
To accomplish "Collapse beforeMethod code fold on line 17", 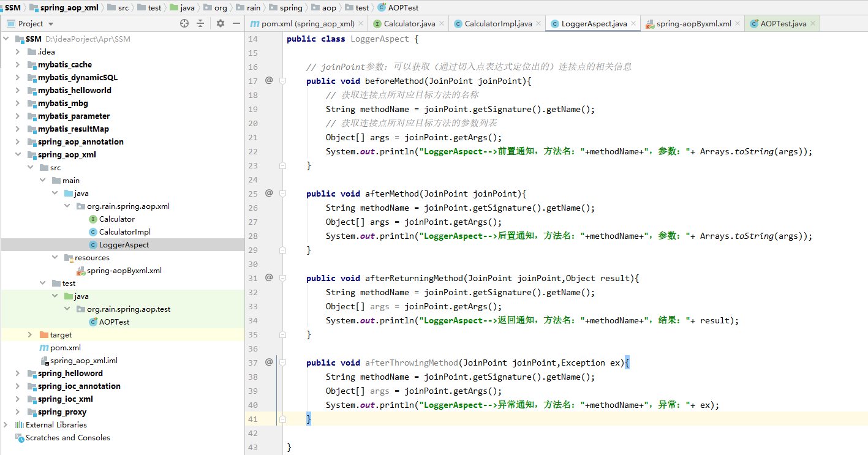I will coord(282,81).
